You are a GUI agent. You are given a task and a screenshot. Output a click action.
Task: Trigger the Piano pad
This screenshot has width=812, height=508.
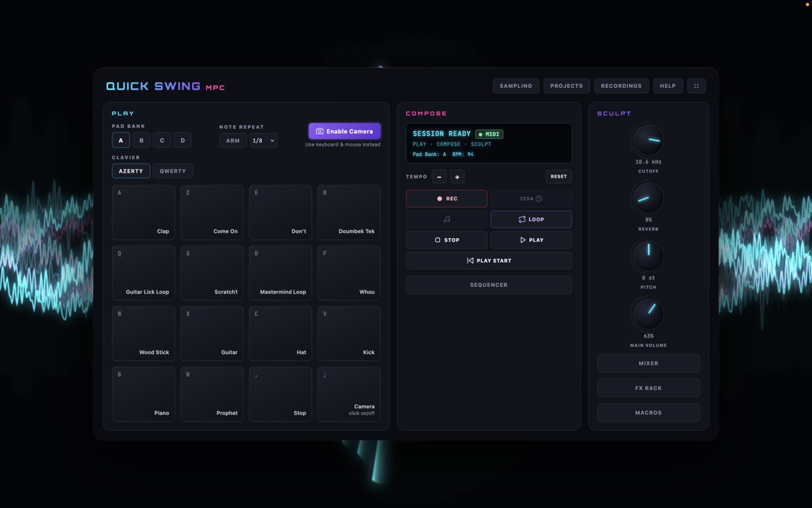[144, 394]
